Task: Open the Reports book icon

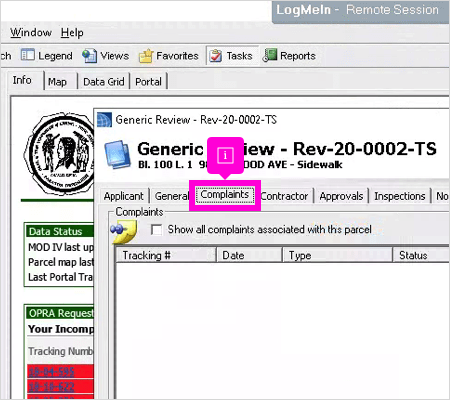Action: [x=270, y=55]
